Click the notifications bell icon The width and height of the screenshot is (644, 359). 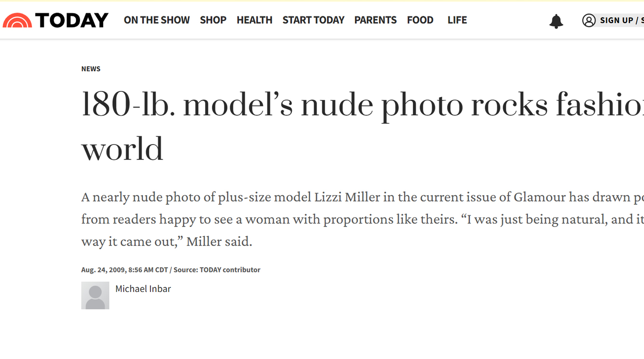pyautogui.click(x=556, y=21)
